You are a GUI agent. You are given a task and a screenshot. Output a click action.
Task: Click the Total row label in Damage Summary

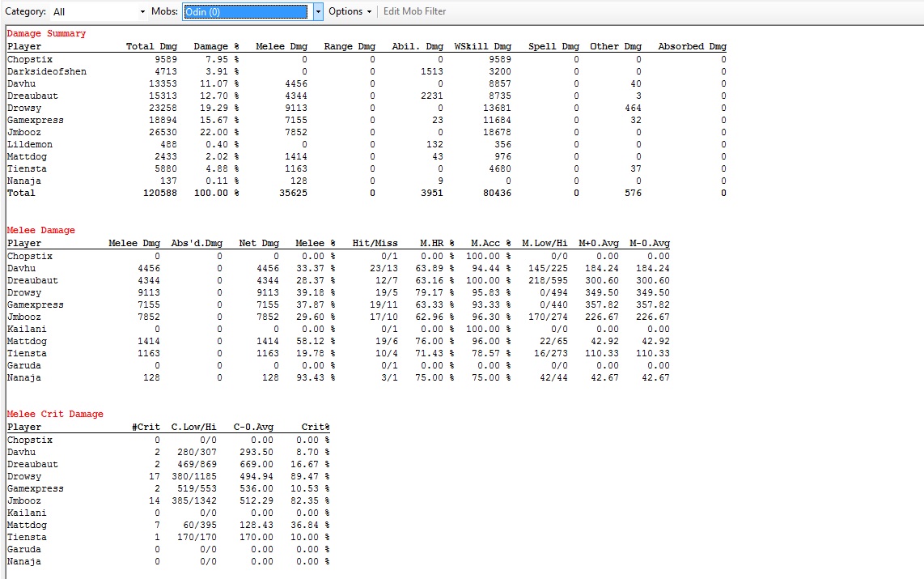pyautogui.click(x=22, y=194)
